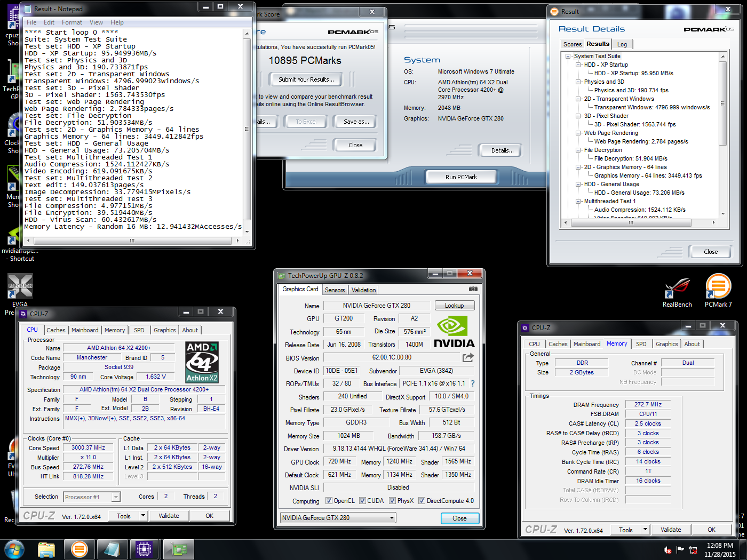
Task: Click the Submit Your Results button
Action: (306, 79)
